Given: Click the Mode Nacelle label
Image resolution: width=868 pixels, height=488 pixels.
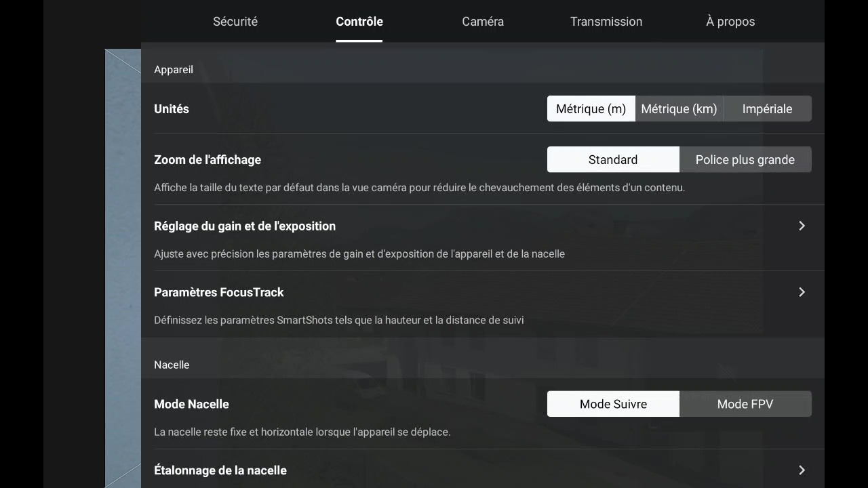Looking at the screenshot, I should click(191, 404).
